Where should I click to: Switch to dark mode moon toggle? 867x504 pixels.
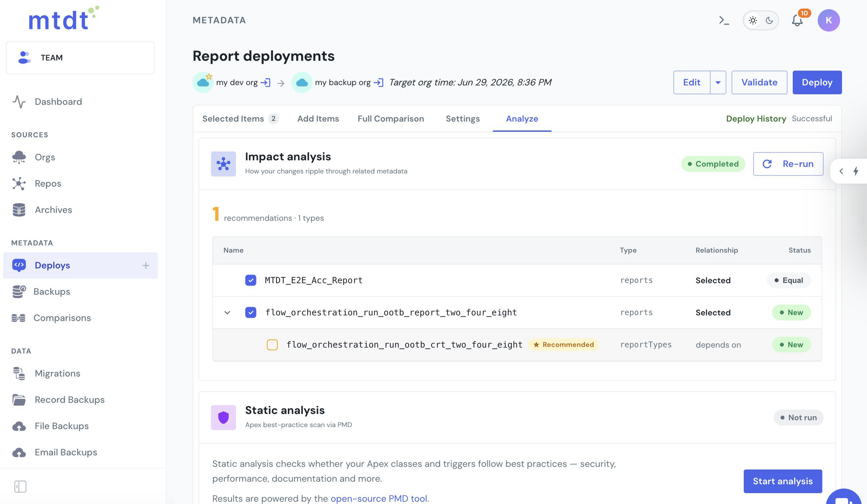(769, 20)
